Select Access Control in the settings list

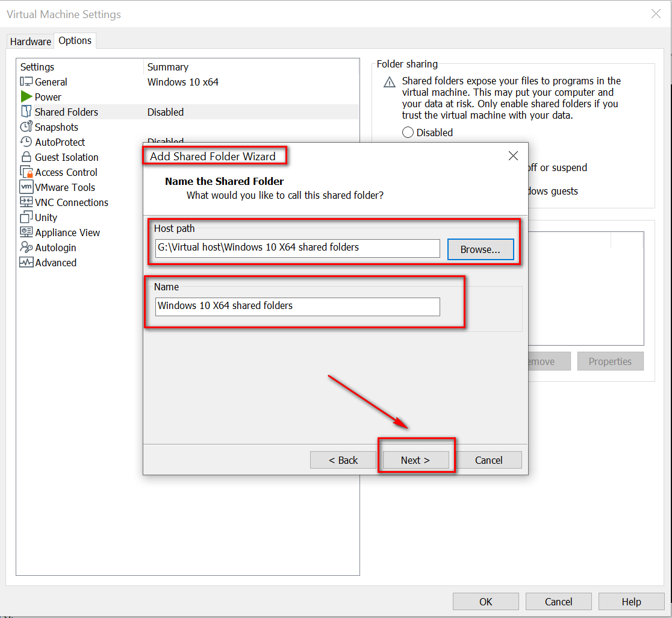click(x=66, y=172)
